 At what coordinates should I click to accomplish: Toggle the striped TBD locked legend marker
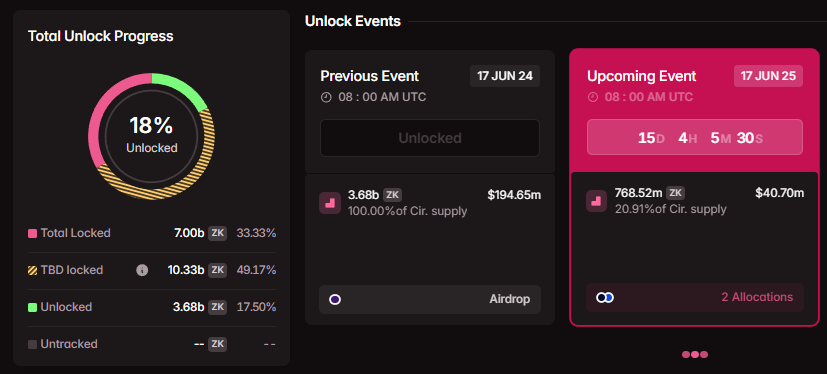[x=32, y=270]
